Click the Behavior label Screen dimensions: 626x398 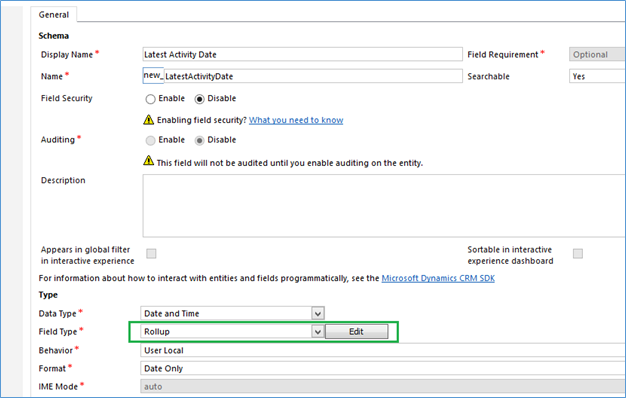55,350
